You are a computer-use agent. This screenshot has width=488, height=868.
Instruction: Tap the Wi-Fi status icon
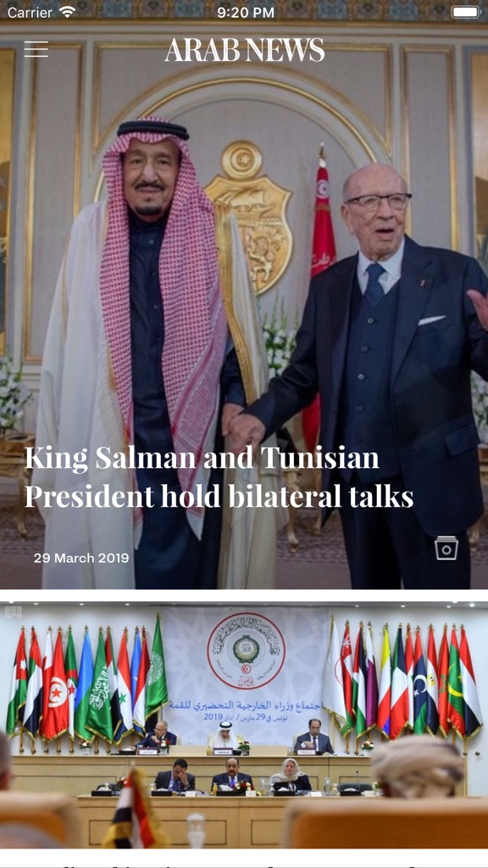68,12
